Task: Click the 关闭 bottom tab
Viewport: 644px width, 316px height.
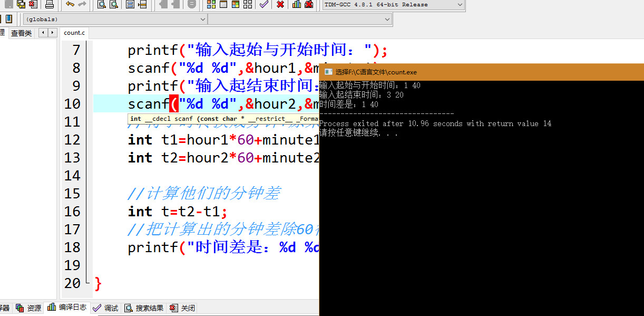Action: pyautogui.click(x=183, y=308)
